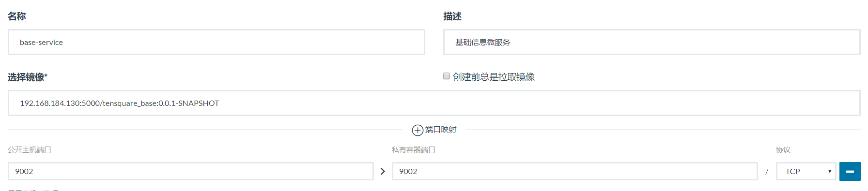
Task: Click the 私有容器端口 input showing 9002
Action: [575, 171]
